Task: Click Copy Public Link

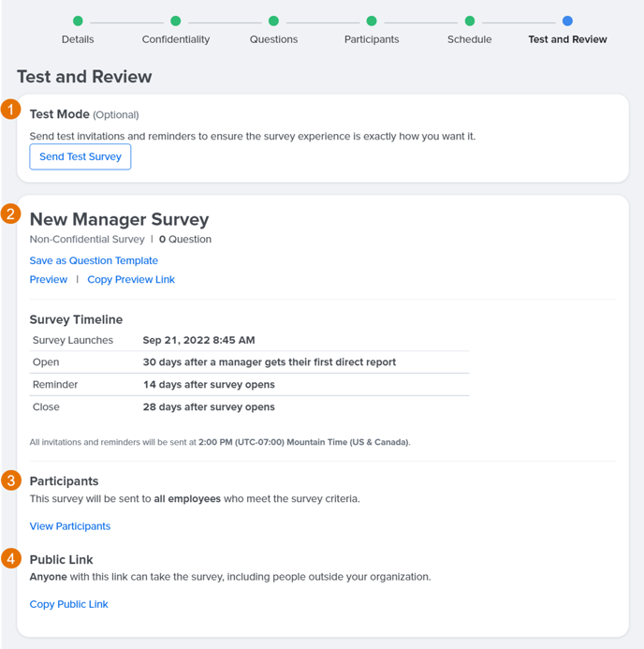Action: point(68,604)
